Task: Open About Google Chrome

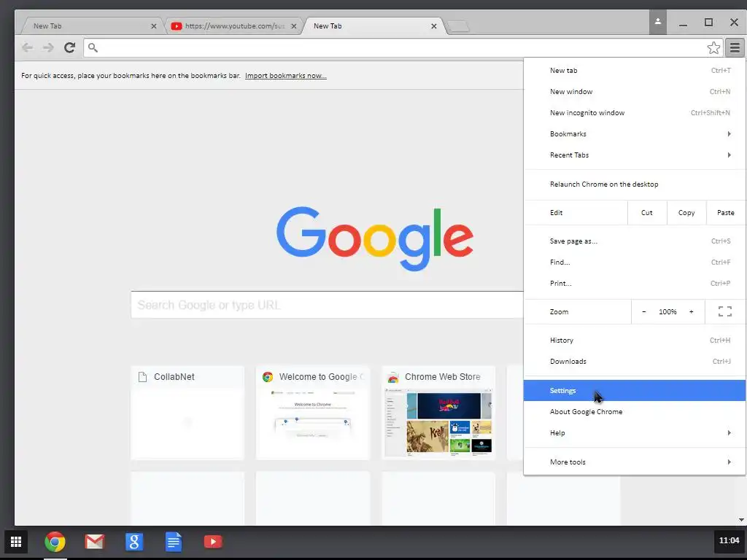Action: pos(635,412)
